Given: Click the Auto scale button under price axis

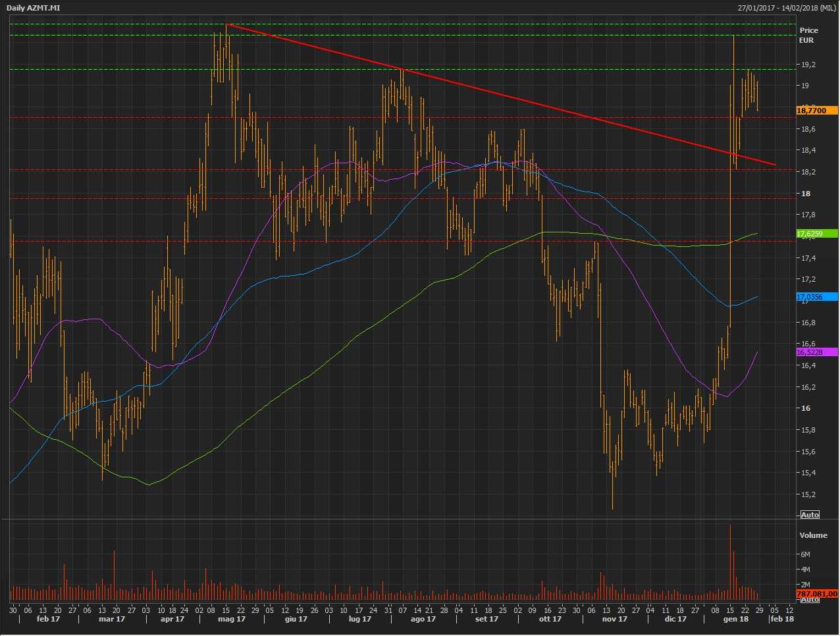Looking at the screenshot, I should [x=810, y=515].
